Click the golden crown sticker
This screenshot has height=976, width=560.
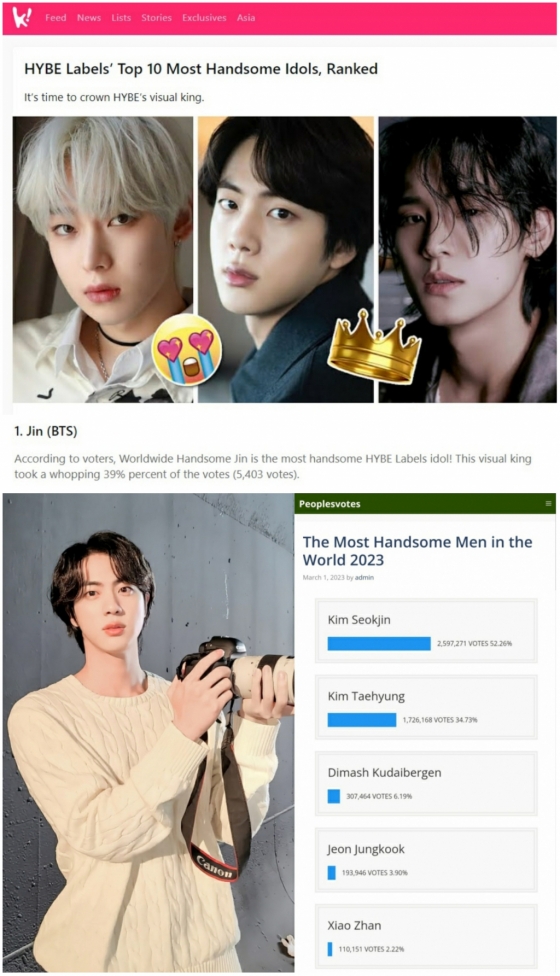[x=374, y=346]
